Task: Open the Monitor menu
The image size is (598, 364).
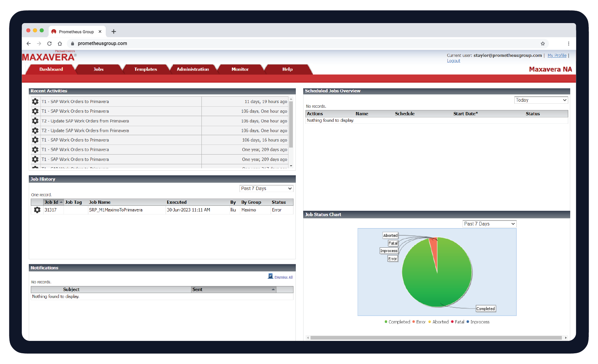Action: point(240,69)
